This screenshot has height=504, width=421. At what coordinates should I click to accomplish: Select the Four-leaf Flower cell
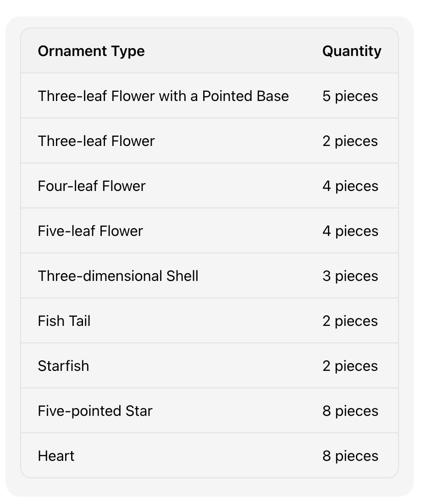[x=92, y=186]
